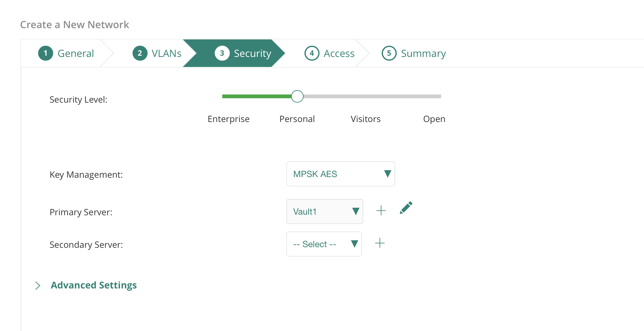Open the Primary Server Vault1 dropdown
This screenshot has width=644, height=331.
click(x=325, y=211)
